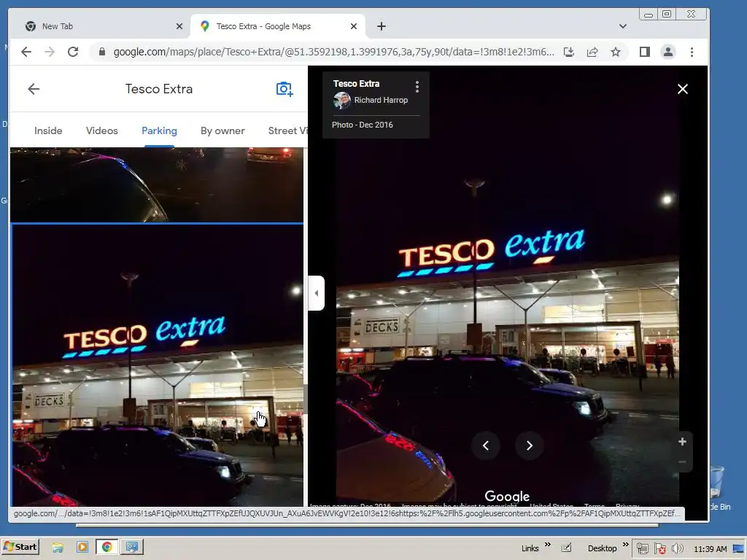Collapse the side photo panel
The width and height of the screenshot is (747, 560).
click(x=317, y=293)
